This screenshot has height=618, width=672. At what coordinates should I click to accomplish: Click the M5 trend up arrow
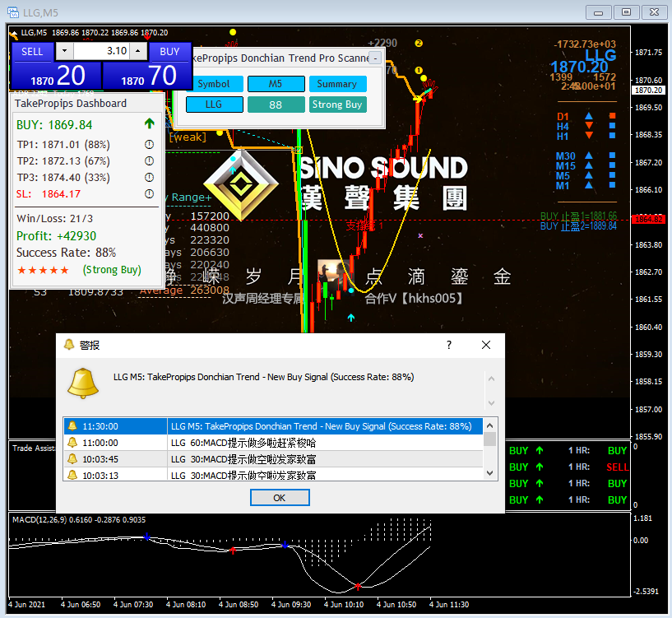(589, 175)
